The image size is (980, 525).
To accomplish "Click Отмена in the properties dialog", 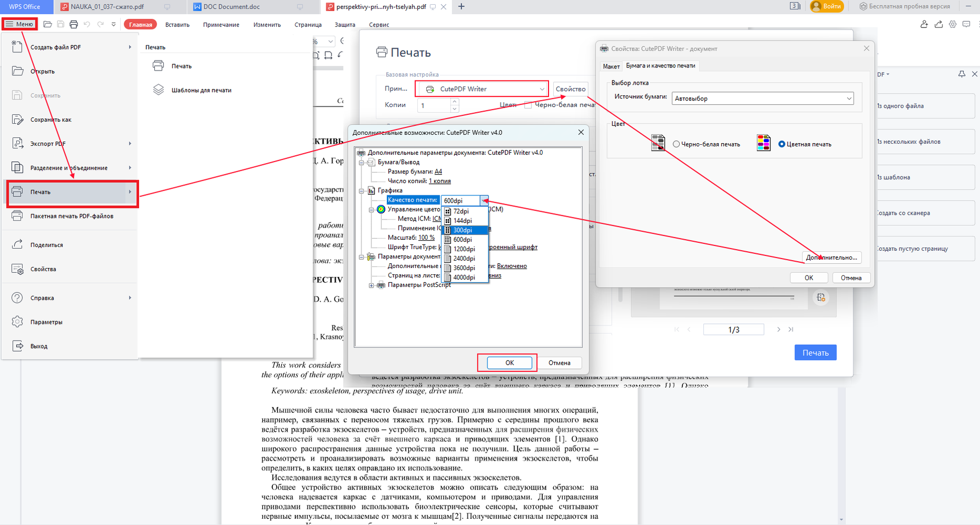I will pyautogui.click(x=851, y=278).
